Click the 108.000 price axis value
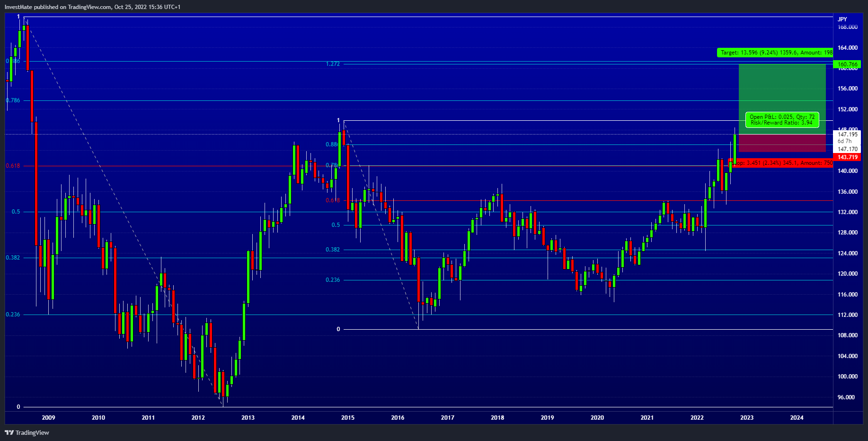 coord(848,335)
